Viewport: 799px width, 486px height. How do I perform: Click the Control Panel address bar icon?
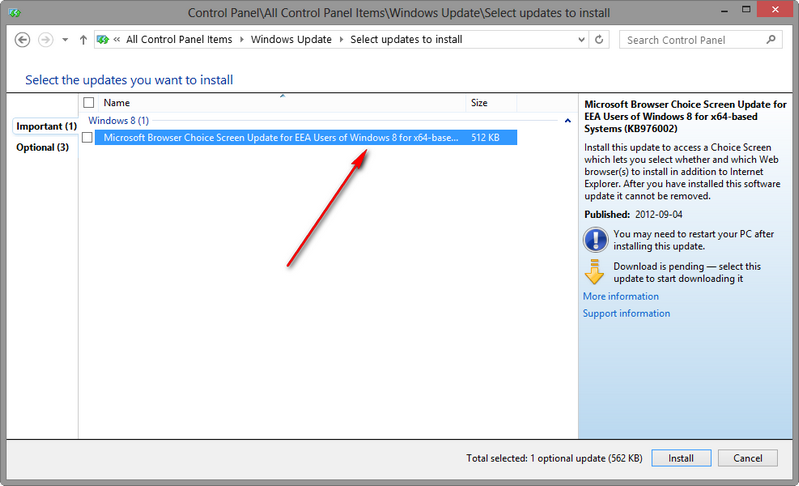[102, 40]
